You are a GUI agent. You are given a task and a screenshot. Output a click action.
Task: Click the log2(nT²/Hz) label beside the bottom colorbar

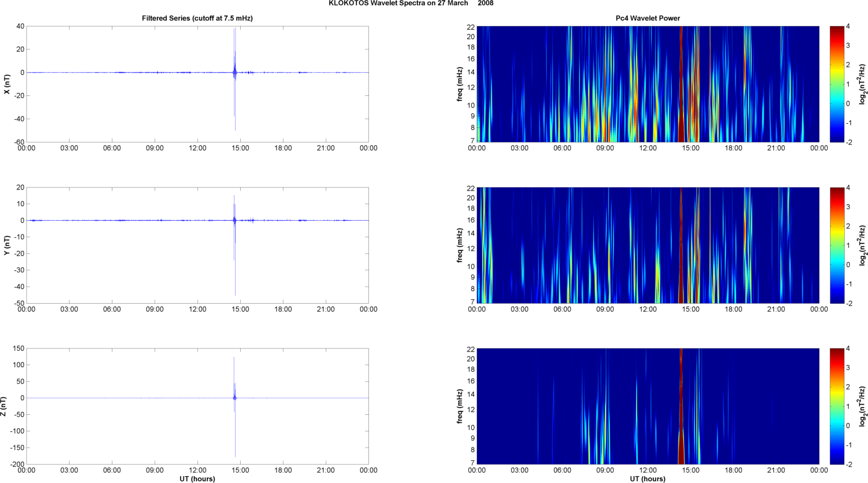tap(862, 406)
